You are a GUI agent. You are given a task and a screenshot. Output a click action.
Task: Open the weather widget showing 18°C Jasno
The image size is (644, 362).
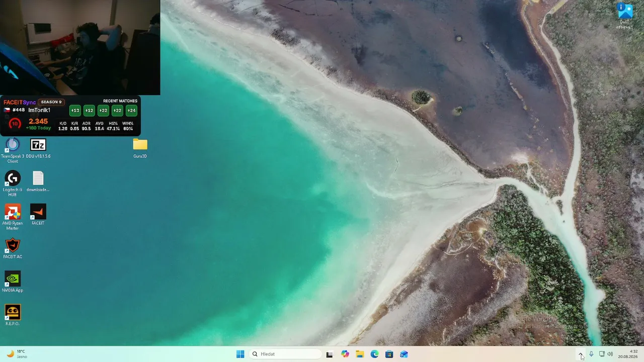17,354
